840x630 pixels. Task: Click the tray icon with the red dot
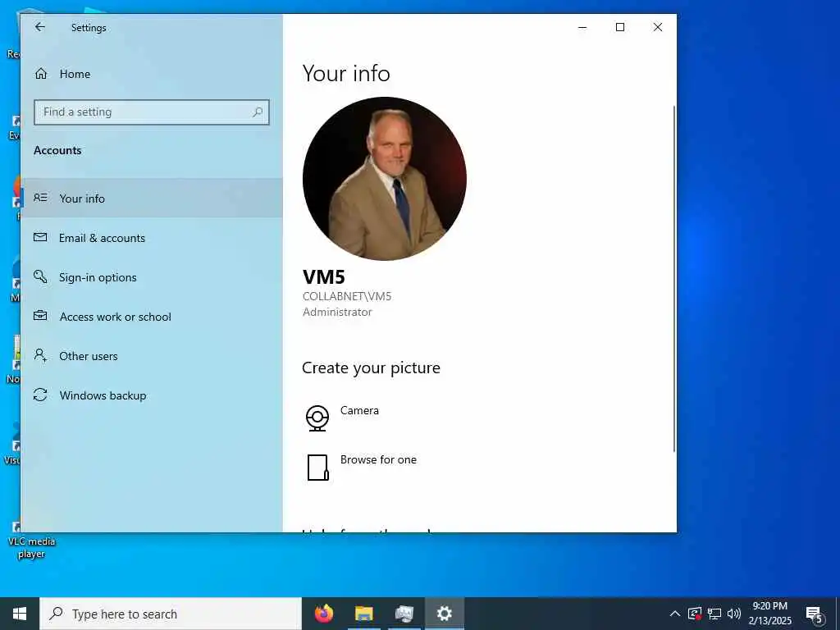[695, 614]
